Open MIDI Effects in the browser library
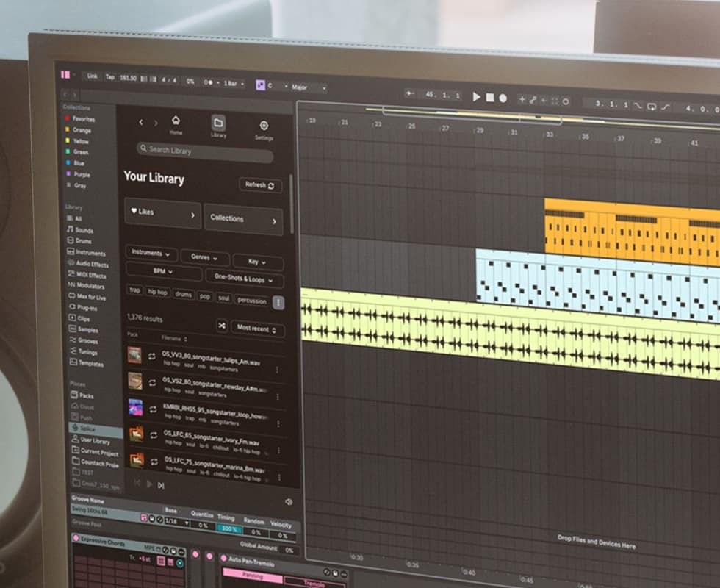 87,275
